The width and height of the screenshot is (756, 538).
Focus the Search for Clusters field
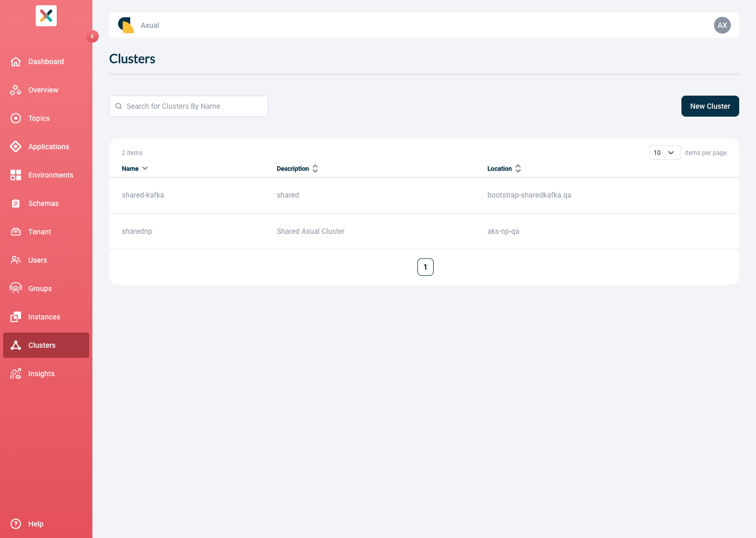tap(188, 106)
